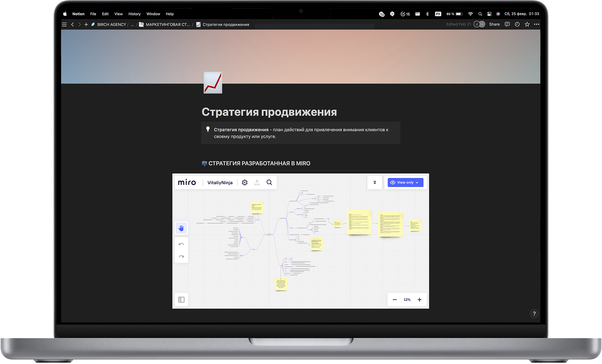
Task: Click the Miro export upload icon
Action: pos(257,182)
